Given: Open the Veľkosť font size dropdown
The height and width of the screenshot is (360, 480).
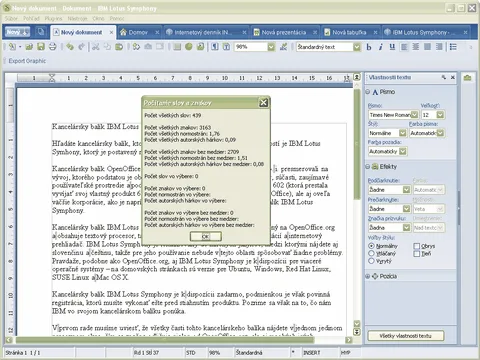Looking at the screenshot, I should pyautogui.click(x=440, y=115).
